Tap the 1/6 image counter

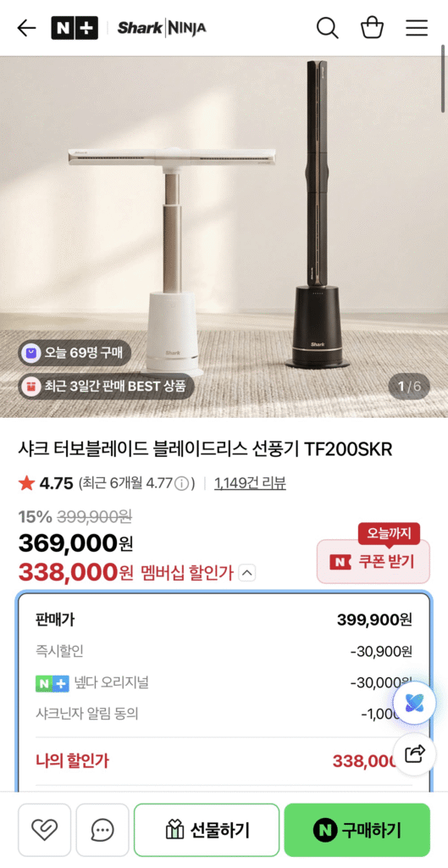[409, 386]
